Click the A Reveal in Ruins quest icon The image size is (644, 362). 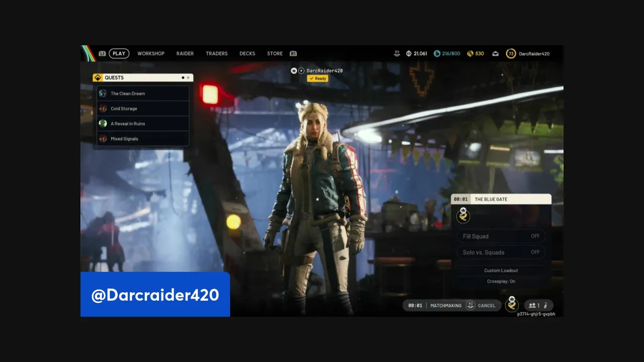click(x=103, y=124)
